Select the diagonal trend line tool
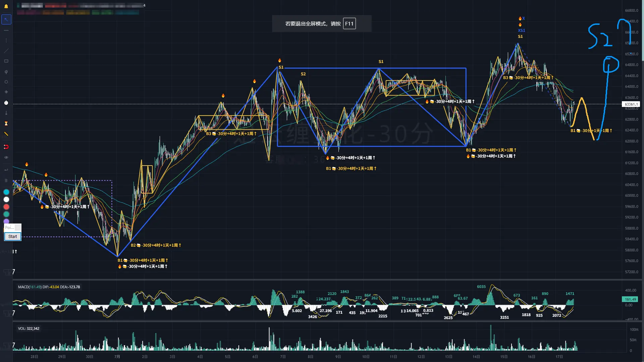This screenshot has height=362, width=644. [6, 51]
